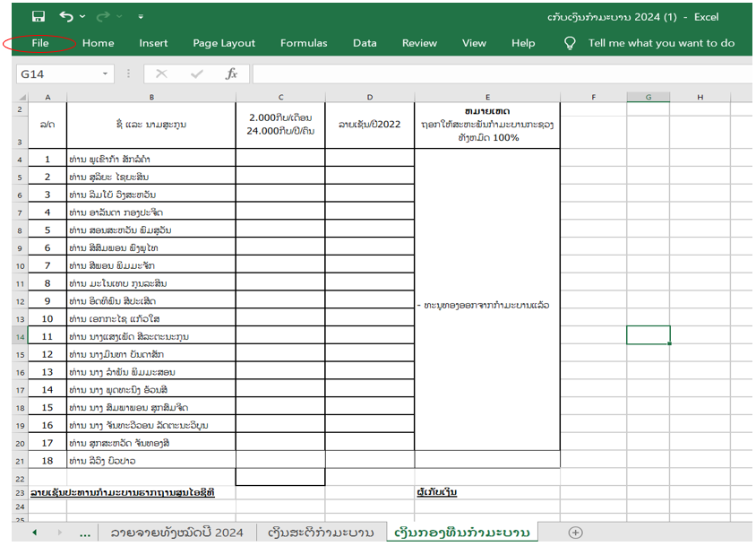Select row 14 header
Viewport: 756px width, 546px height.
click(x=19, y=336)
